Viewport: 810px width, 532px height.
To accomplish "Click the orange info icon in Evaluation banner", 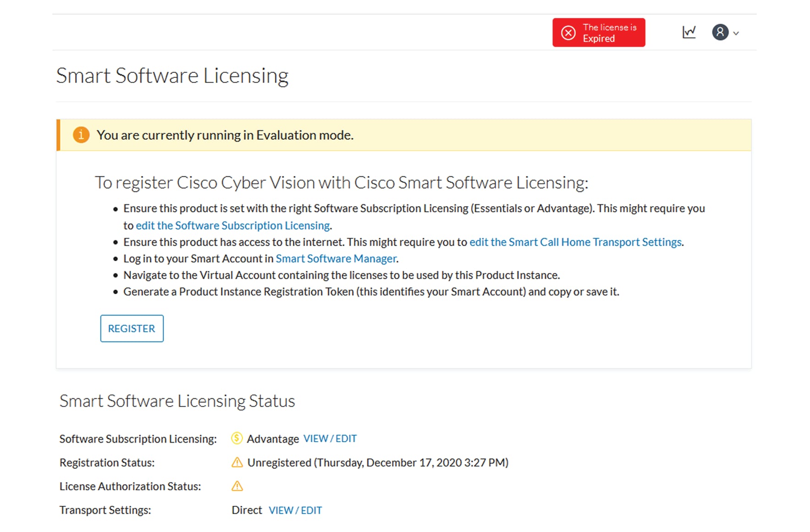I will pos(81,135).
